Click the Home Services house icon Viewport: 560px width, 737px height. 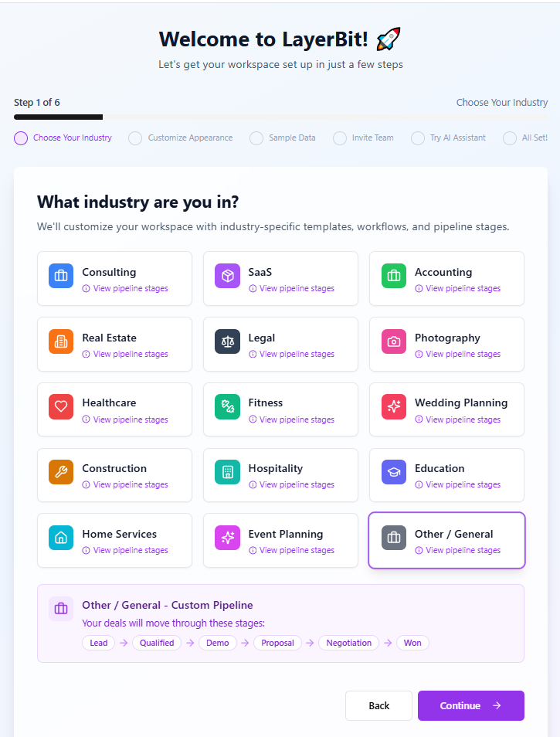[61, 538]
